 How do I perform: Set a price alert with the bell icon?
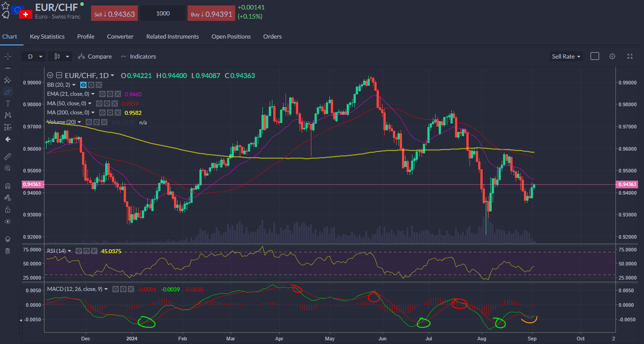(x=5, y=15)
